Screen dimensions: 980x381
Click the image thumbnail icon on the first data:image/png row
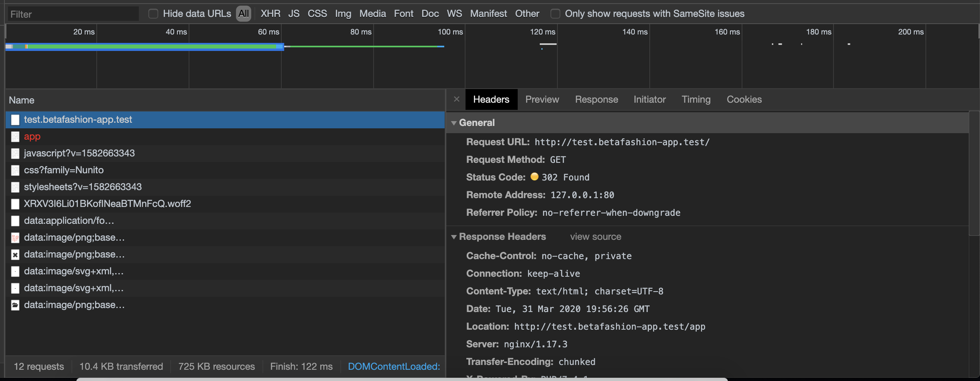click(15, 238)
